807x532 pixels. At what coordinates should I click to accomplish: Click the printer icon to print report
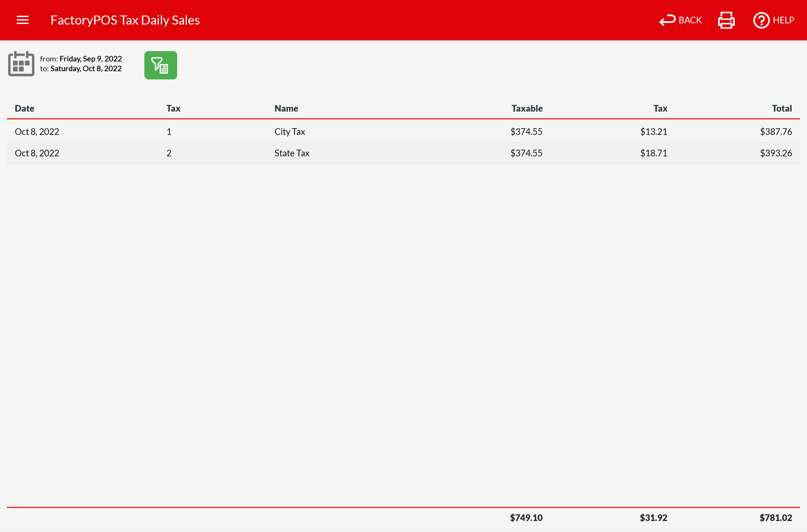point(726,20)
